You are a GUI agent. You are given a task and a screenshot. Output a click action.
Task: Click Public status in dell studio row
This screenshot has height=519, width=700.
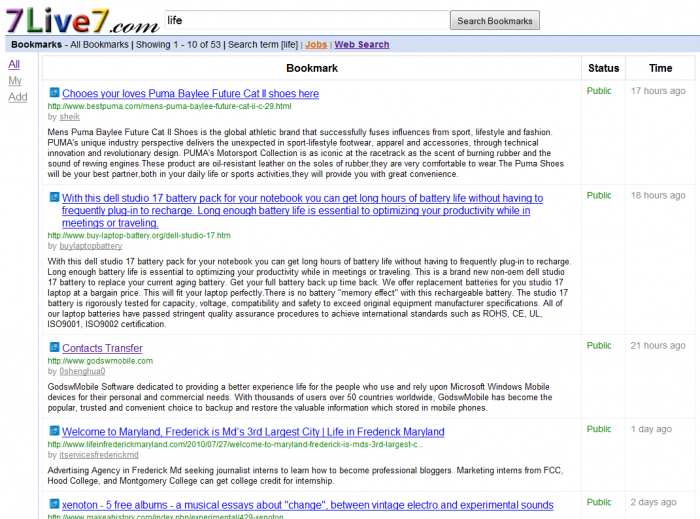click(599, 195)
